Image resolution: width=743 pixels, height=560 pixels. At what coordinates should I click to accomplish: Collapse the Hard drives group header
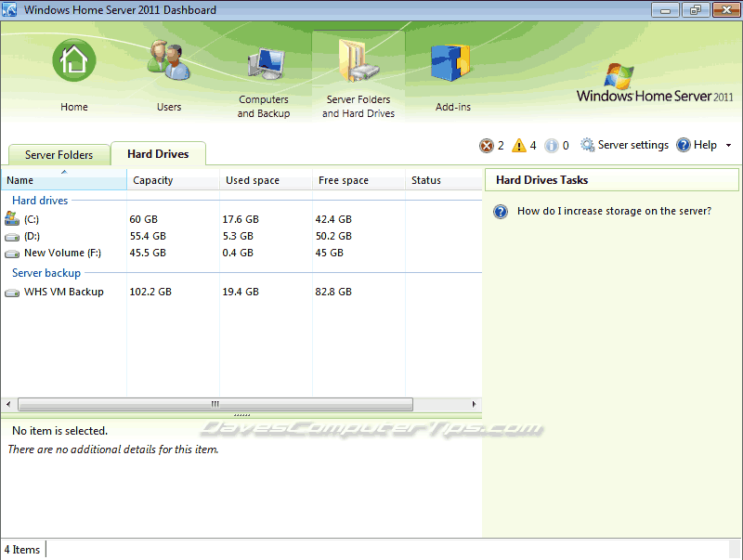(40, 201)
